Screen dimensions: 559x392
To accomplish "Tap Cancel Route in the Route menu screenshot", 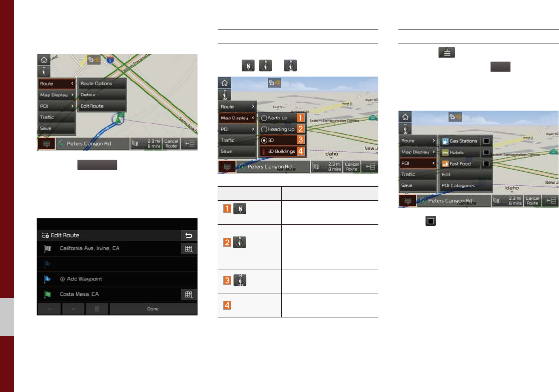I will pos(171,144).
